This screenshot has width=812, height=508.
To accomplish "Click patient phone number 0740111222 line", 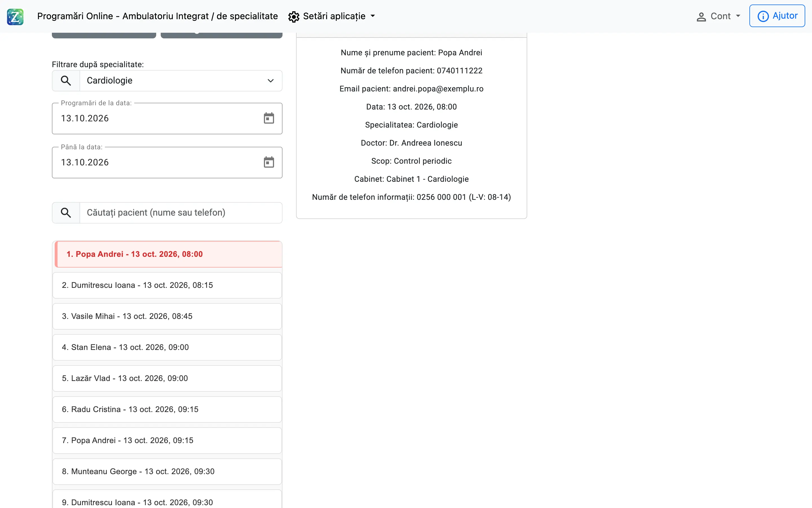I will tap(411, 71).
